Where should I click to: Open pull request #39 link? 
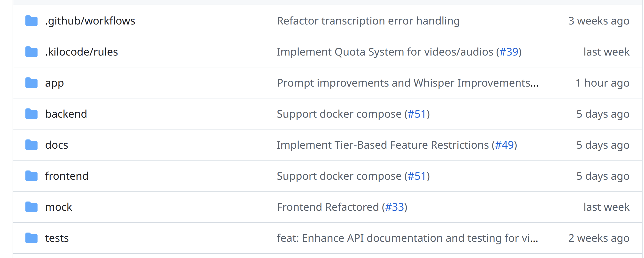click(x=509, y=52)
